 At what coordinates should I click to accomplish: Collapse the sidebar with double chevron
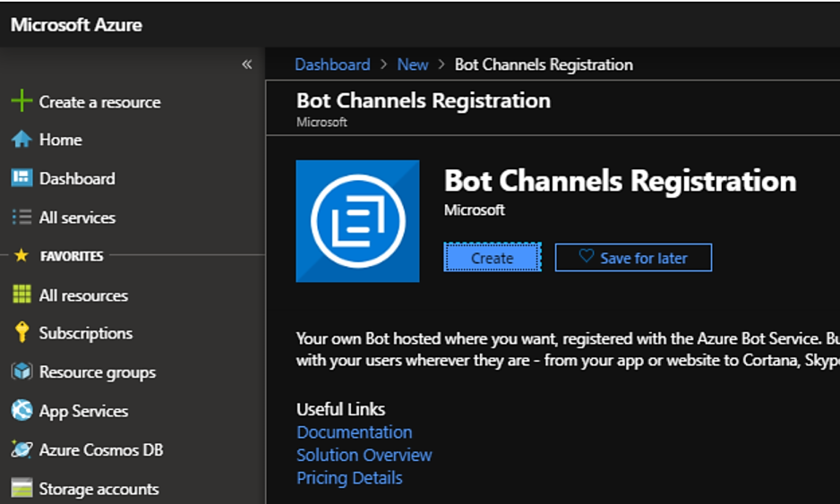(x=246, y=64)
